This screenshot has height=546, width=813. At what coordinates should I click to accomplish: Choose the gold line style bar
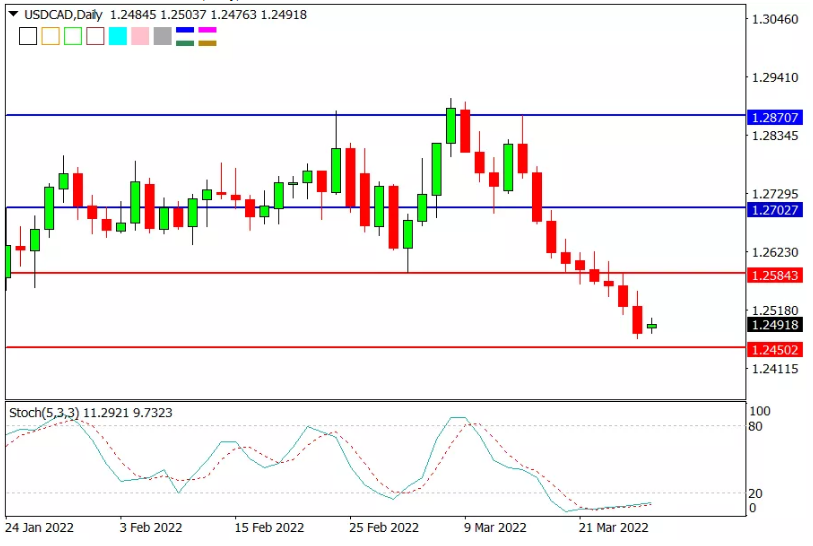click(207, 43)
